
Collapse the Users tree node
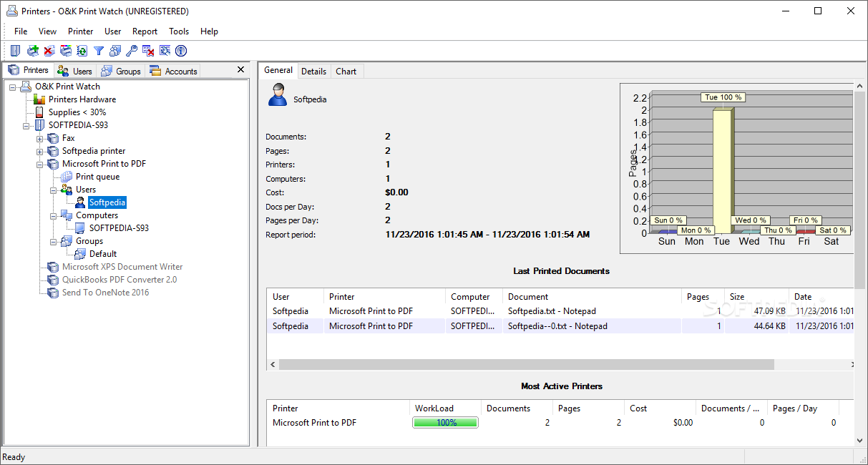[x=54, y=190]
